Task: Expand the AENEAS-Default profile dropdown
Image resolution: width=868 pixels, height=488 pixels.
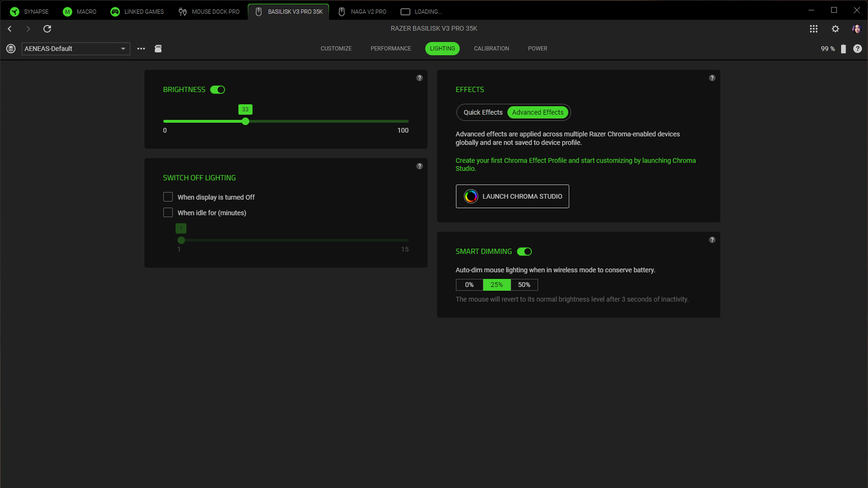Action: [76, 49]
